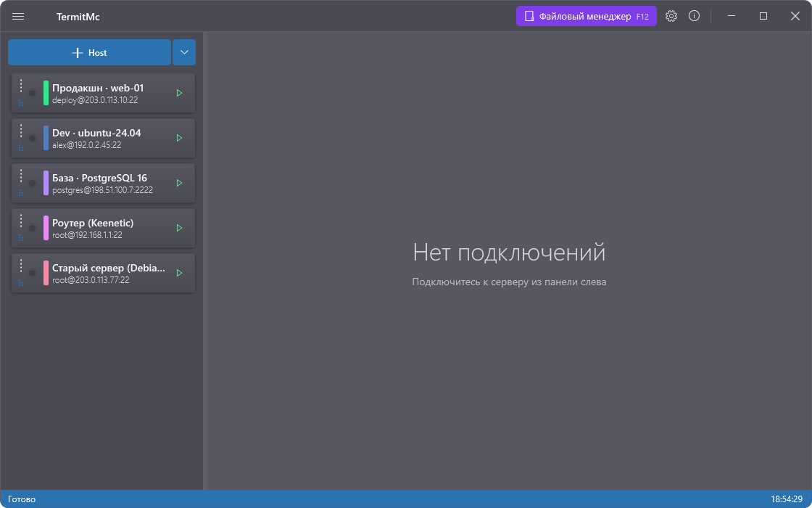Screen dimensions: 812x508
Task: Maximize the TermitMc window
Action: (763, 16)
